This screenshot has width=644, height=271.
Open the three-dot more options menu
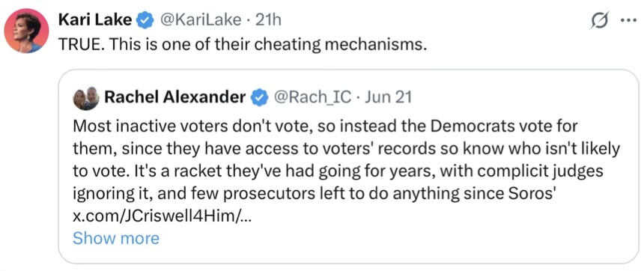(628, 21)
